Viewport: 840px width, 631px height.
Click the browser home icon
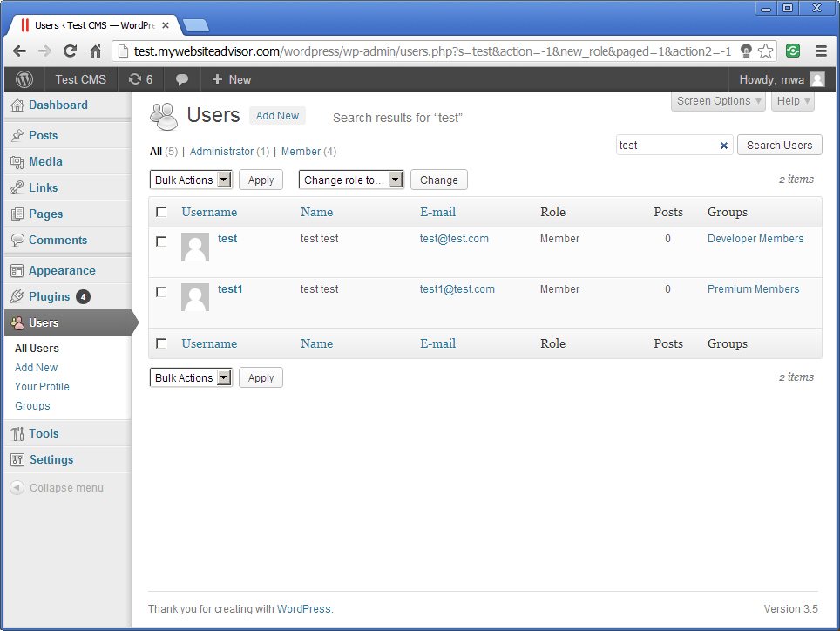95,51
